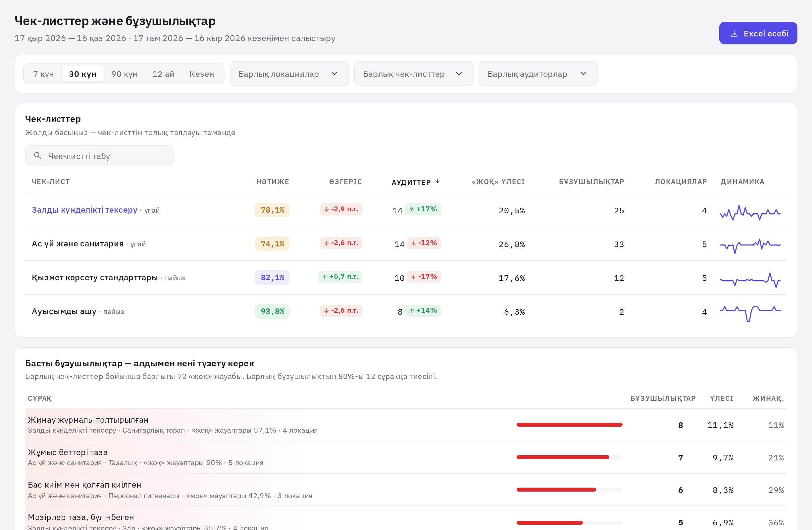Click the -12% audits change badge
This screenshot has width=812, height=530.
pos(424,243)
